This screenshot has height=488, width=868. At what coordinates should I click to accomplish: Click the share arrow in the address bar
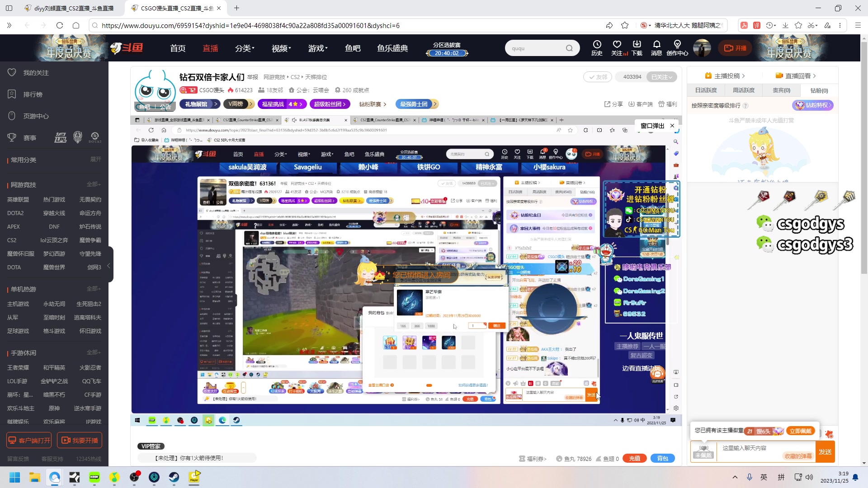(x=609, y=25)
